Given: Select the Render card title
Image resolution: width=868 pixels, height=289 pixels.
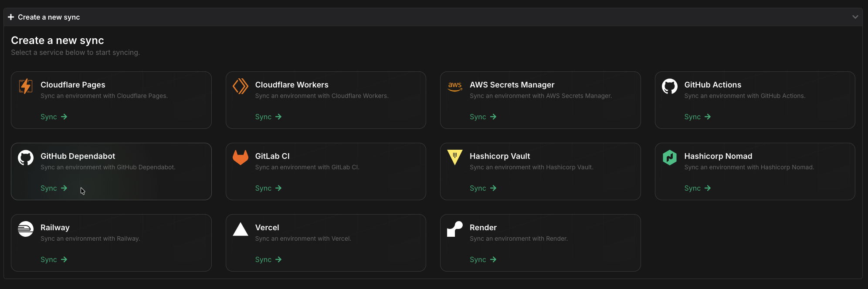Looking at the screenshot, I should pyautogui.click(x=483, y=228).
